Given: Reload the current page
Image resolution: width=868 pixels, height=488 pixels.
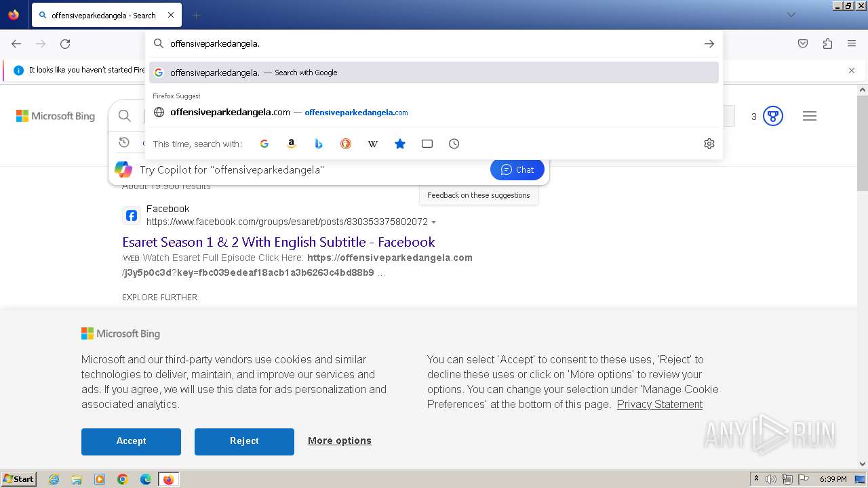Looking at the screenshot, I should click(65, 43).
